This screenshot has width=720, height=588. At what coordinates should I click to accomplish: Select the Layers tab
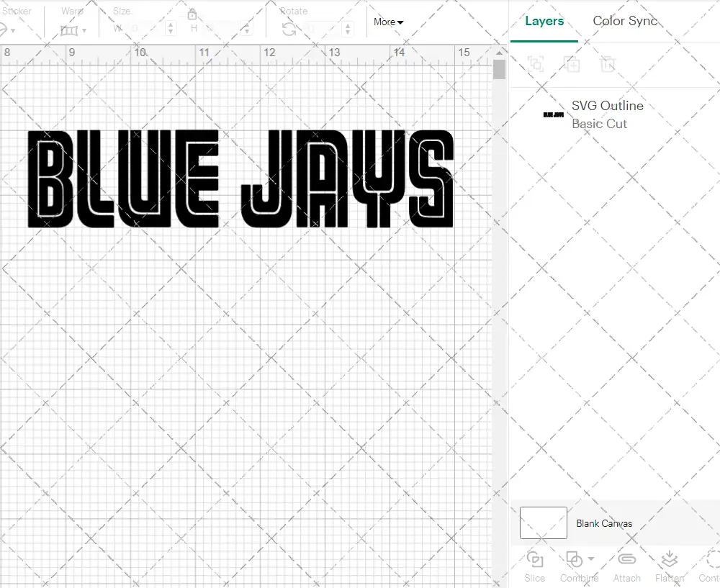[x=544, y=21]
